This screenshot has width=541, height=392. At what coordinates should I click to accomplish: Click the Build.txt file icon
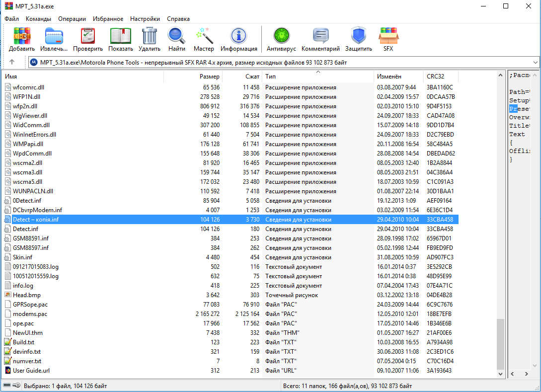7,342
